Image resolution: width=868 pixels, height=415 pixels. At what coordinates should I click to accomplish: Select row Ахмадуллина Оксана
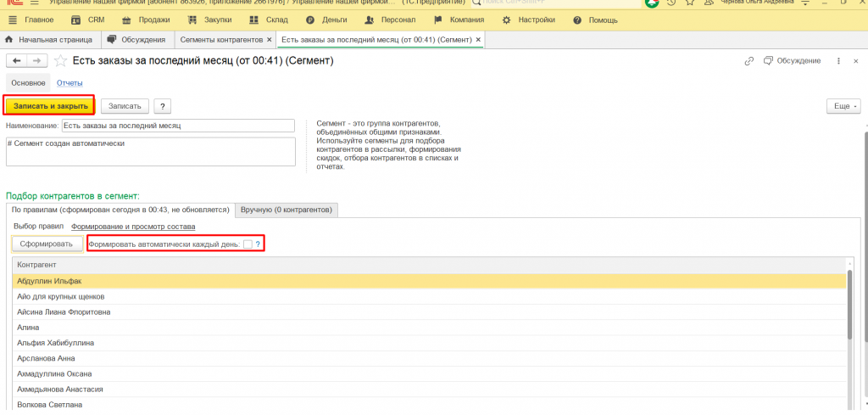click(x=429, y=374)
